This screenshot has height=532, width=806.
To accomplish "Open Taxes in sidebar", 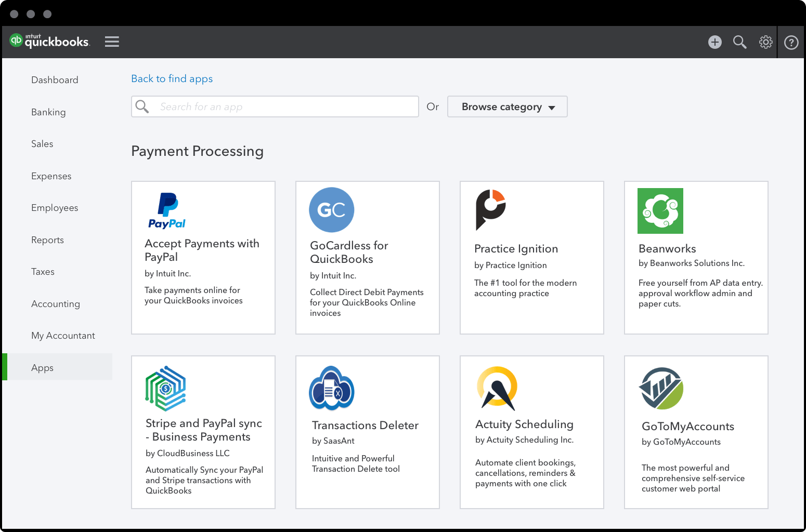I will [43, 272].
